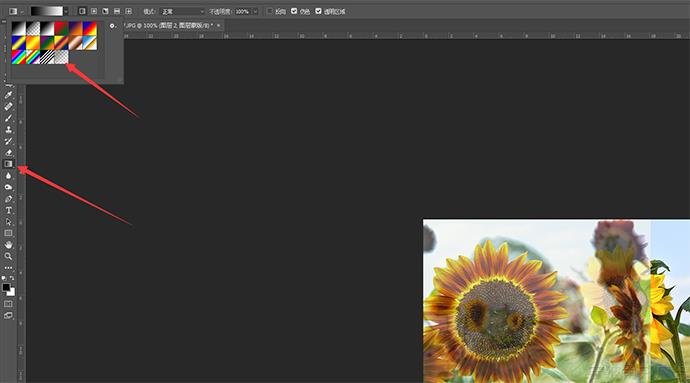Pick the blue-red-yellow gradient swatch

90,29
